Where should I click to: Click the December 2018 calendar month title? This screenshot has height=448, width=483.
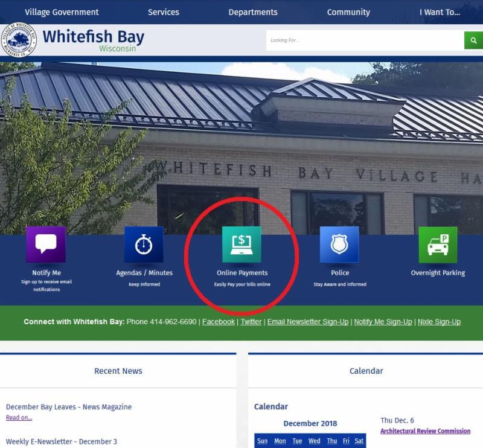[310, 423]
